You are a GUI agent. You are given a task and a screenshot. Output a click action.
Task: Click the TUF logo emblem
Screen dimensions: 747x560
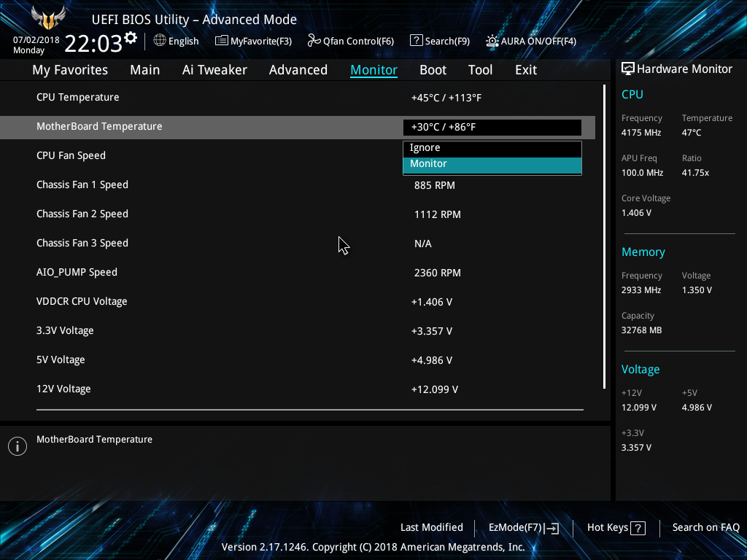coord(48,18)
